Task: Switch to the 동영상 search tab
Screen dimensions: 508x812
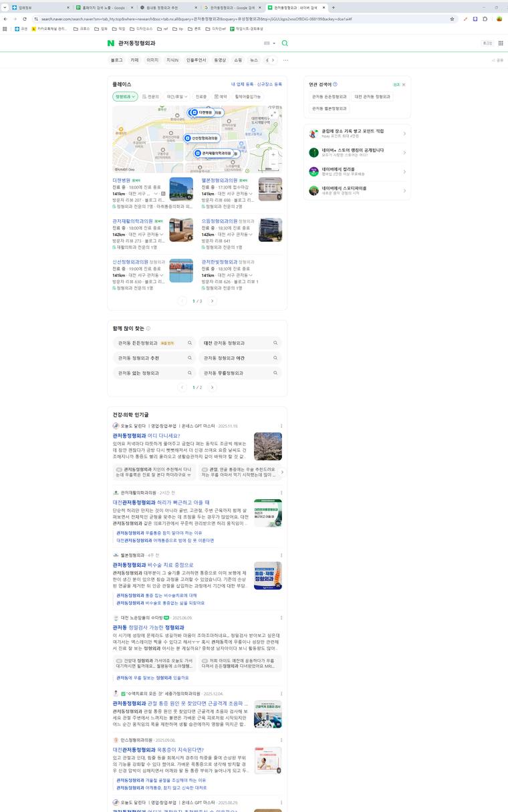Action: click(x=220, y=60)
